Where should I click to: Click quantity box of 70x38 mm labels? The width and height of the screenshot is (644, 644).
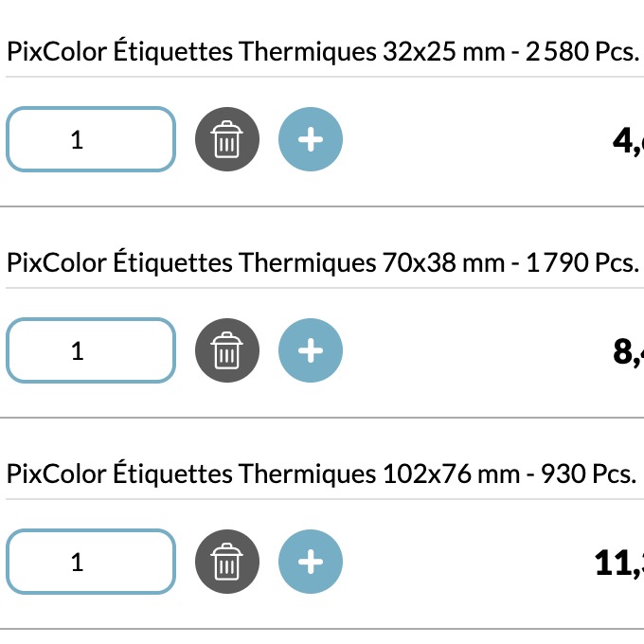pyautogui.click(x=91, y=351)
